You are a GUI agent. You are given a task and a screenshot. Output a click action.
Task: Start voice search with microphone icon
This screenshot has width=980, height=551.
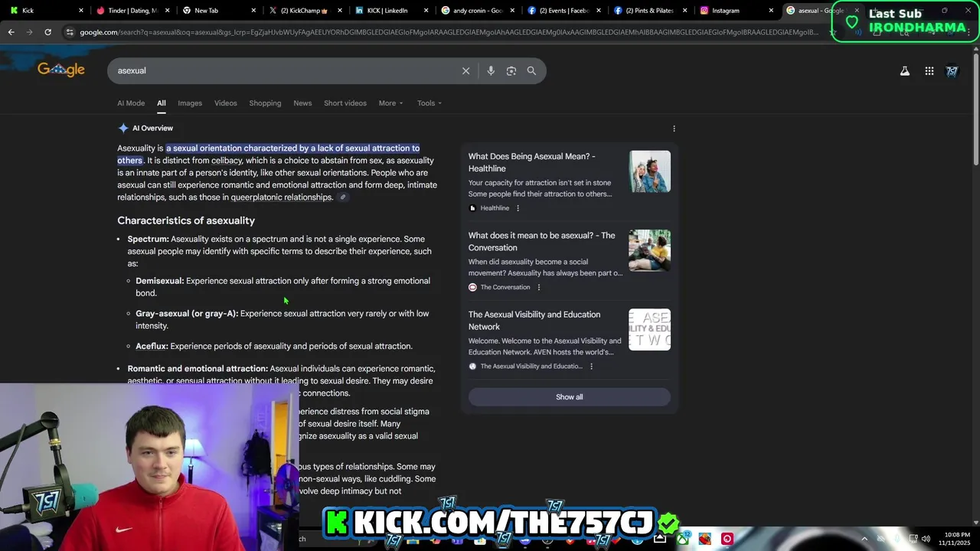coord(491,70)
